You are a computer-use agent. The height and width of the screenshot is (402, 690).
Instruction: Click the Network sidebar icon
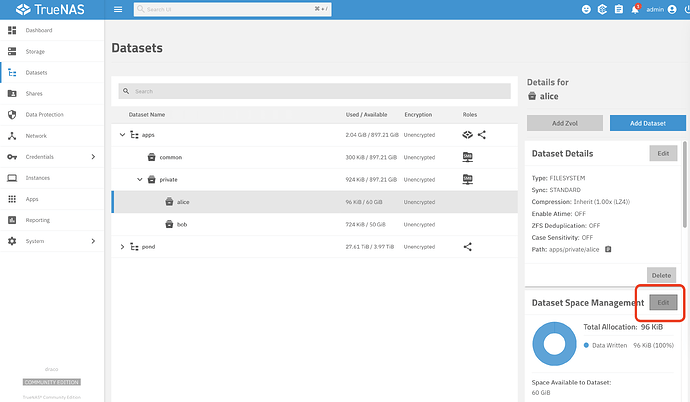(12, 136)
